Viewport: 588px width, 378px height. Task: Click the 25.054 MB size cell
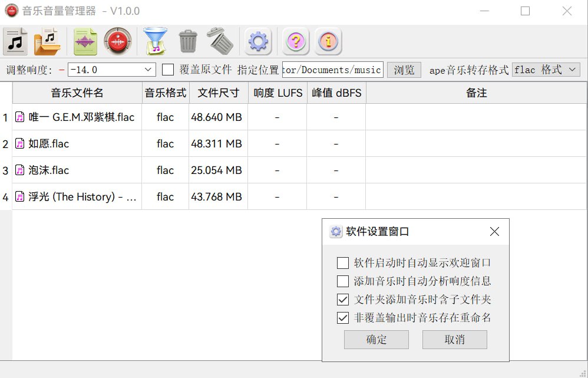tap(218, 170)
